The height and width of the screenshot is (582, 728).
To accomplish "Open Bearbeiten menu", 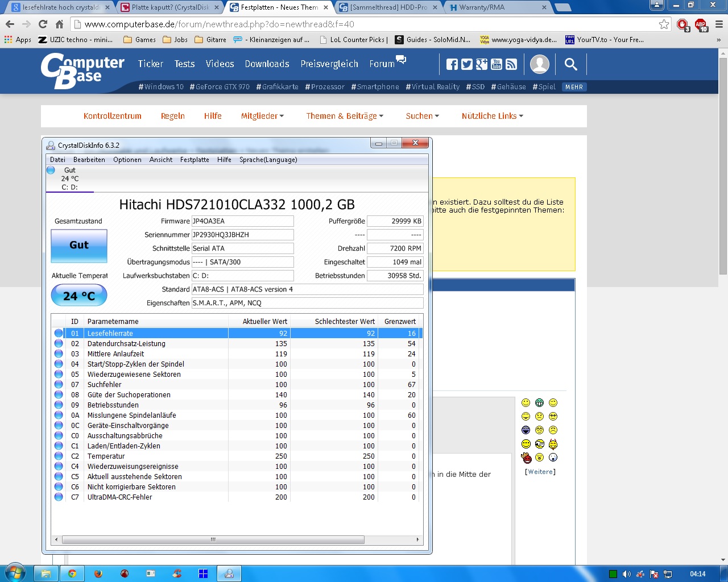I will [x=89, y=160].
